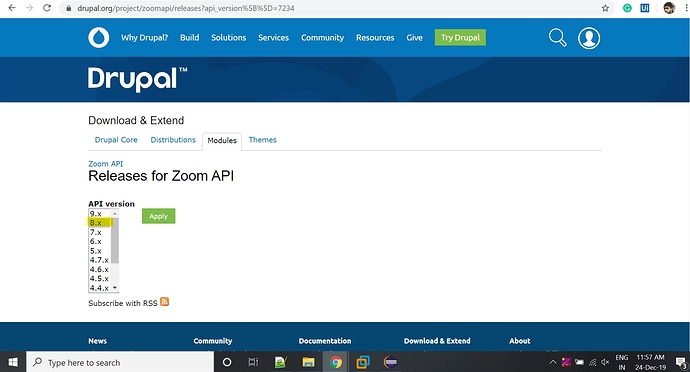Click the green Apply button

(158, 216)
